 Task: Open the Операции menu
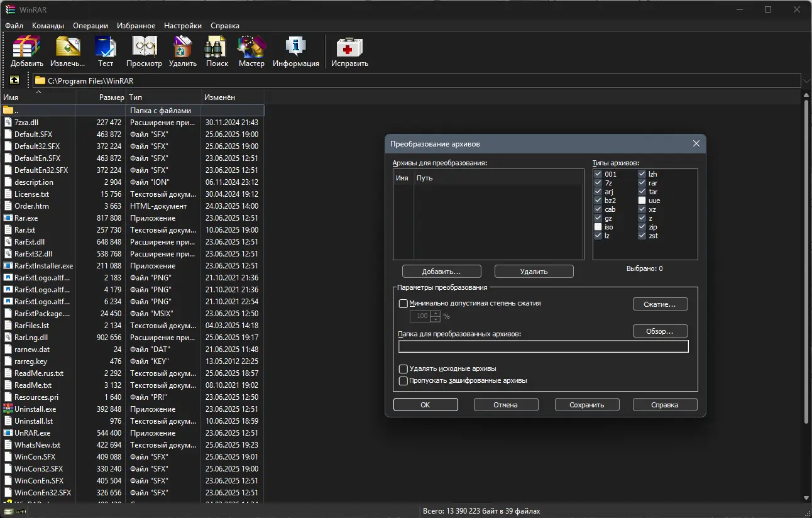pos(91,26)
